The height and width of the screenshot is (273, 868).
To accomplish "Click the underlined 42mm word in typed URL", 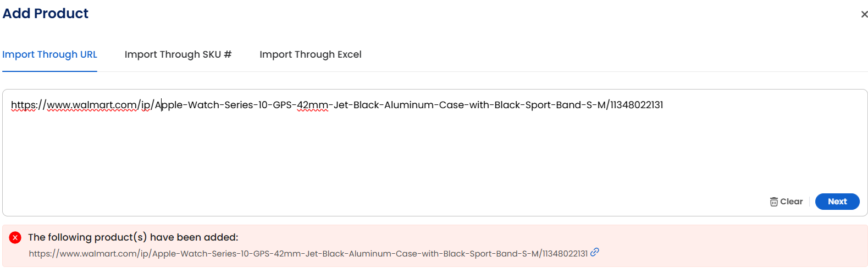I will coord(312,105).
